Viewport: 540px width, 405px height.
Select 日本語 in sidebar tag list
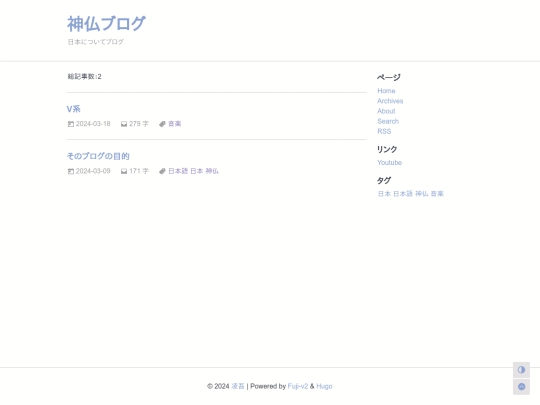point(403,194)
